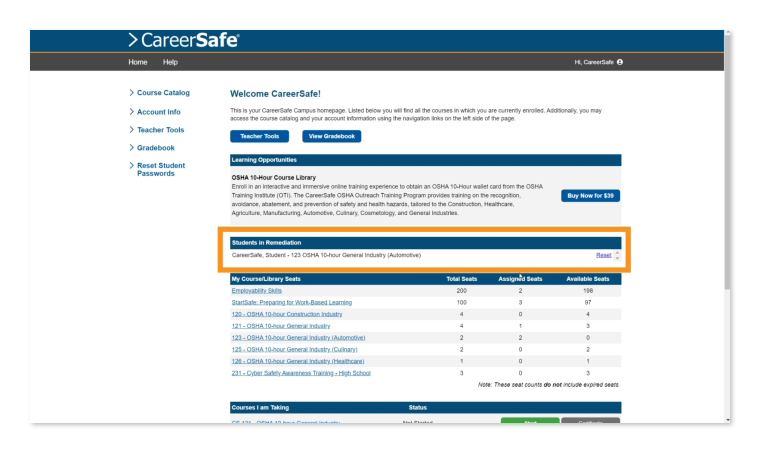Open the Help menu item
Image resolution: width=760 pixels, height=453 pixels.
[x=170, y=62]
